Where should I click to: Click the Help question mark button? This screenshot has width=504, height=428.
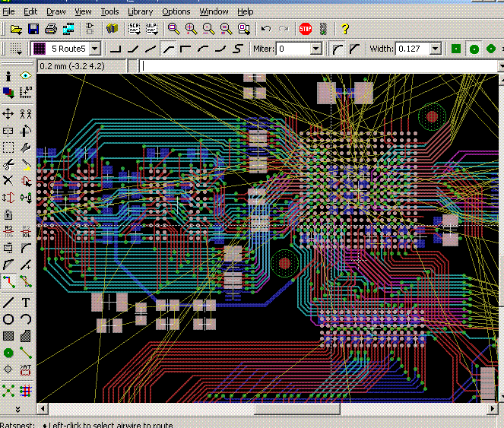point(344,29)
